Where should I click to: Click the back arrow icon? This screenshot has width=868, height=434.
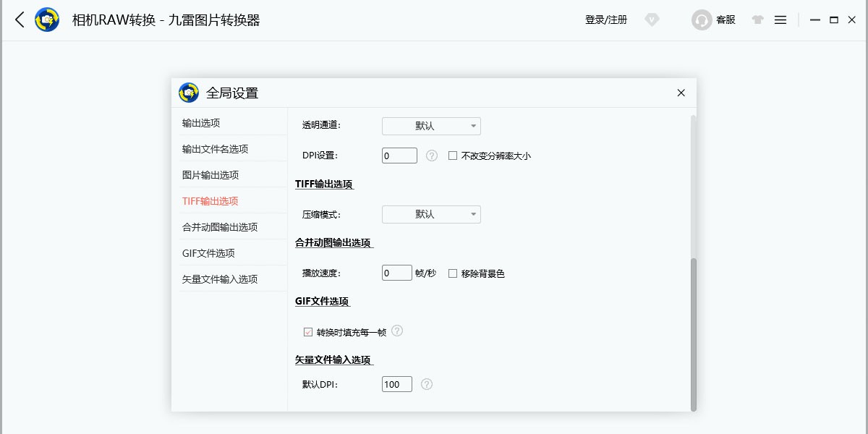pyautogui.click(x=20, y=20)
